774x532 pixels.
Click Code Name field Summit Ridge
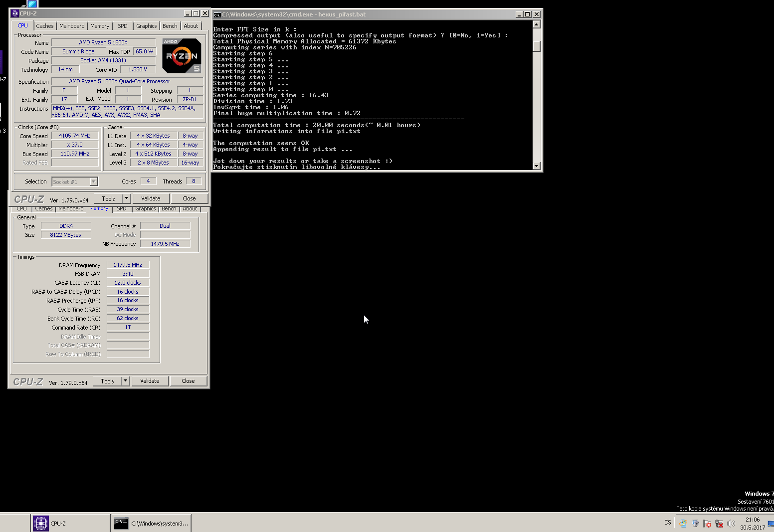(x=78, y=51)
